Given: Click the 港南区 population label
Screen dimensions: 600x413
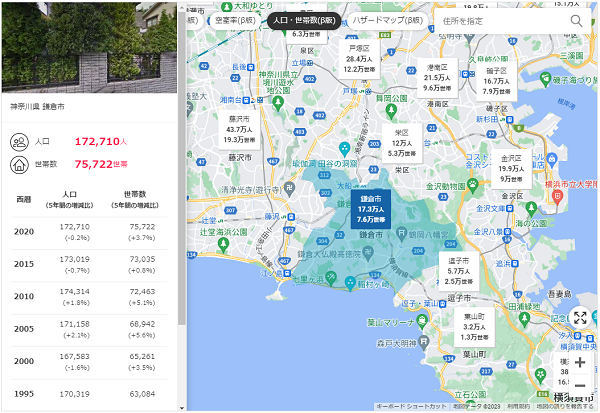Looking at the screenshot, I should pos(437,78).
